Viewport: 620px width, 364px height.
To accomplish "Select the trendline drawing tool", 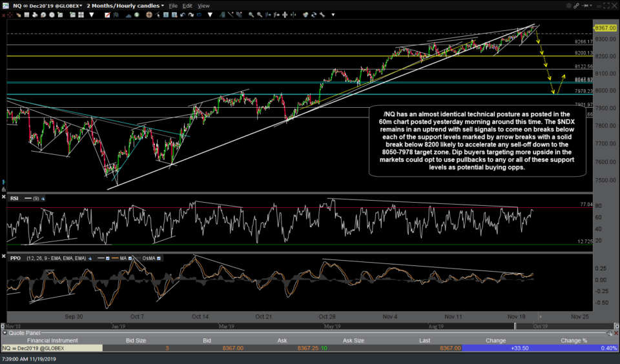I will [x=231, y=15].
